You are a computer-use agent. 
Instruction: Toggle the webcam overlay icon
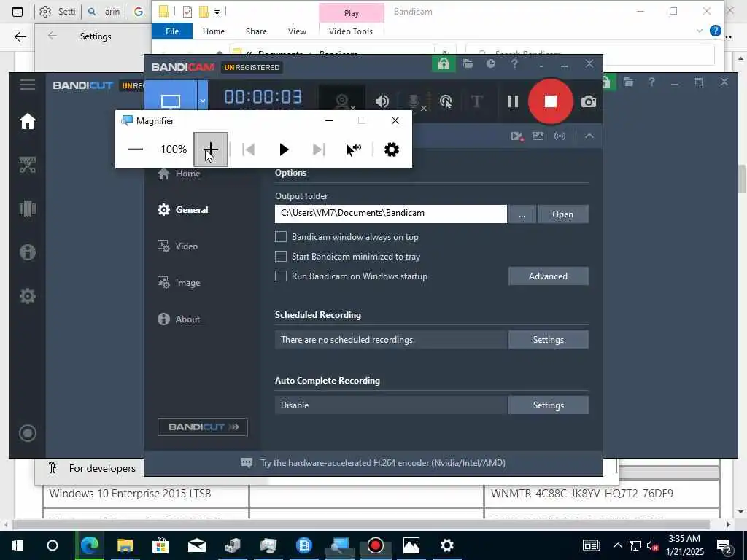[342, 101]
